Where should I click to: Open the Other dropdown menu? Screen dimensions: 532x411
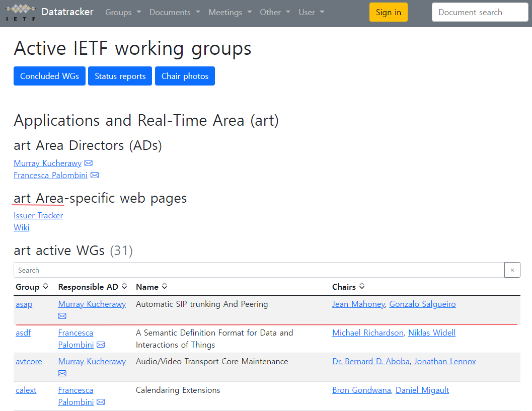pos(275,12)
